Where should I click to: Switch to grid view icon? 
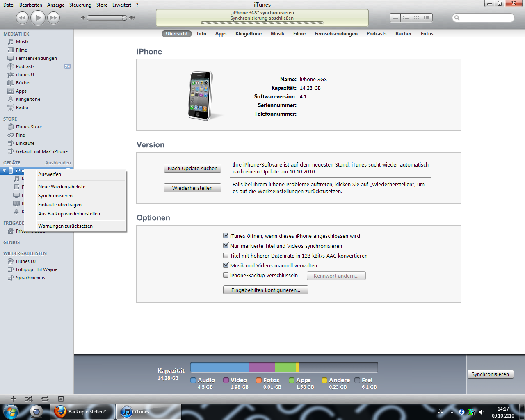pyautogui.click(x=416, y=18)
